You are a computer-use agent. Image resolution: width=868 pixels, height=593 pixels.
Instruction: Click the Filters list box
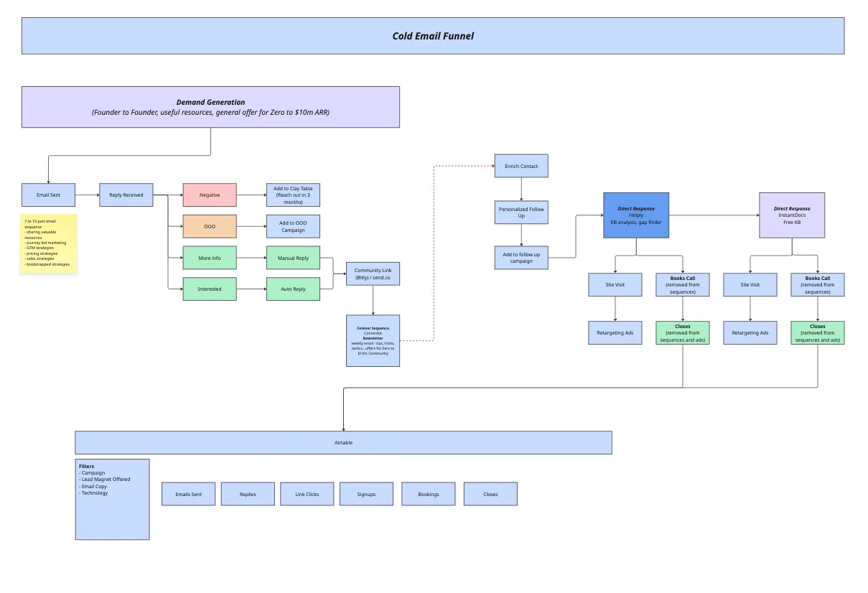(113, 500)
